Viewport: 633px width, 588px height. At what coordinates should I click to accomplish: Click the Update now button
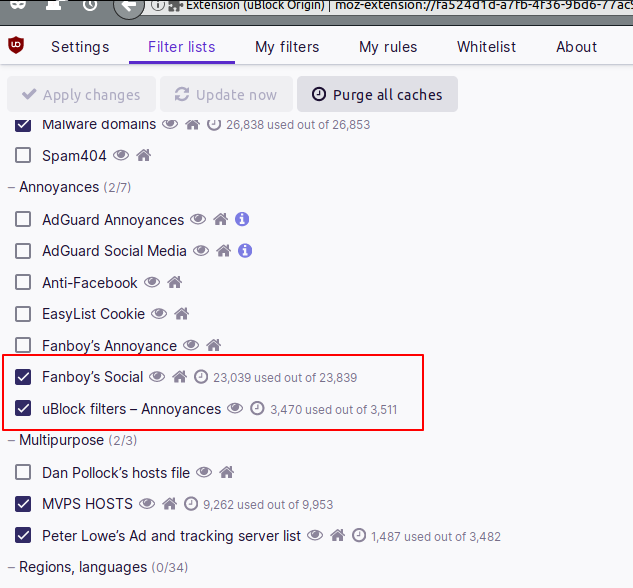pos(226,94)
